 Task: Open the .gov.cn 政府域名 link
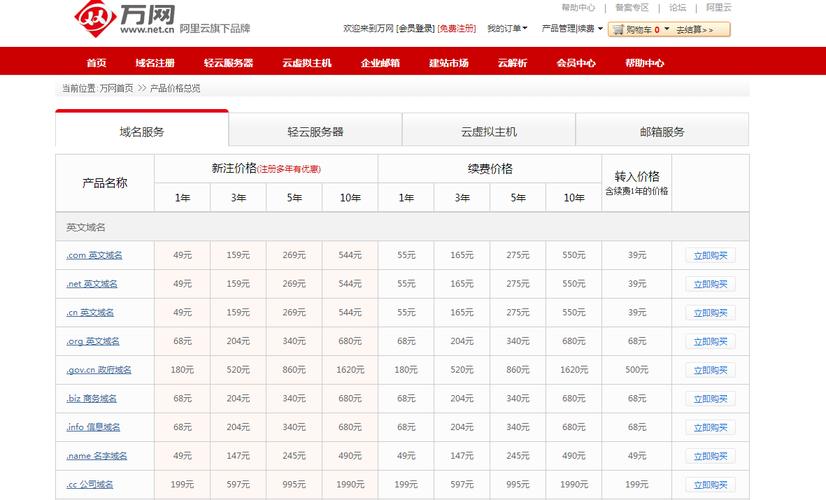(99, 370)
